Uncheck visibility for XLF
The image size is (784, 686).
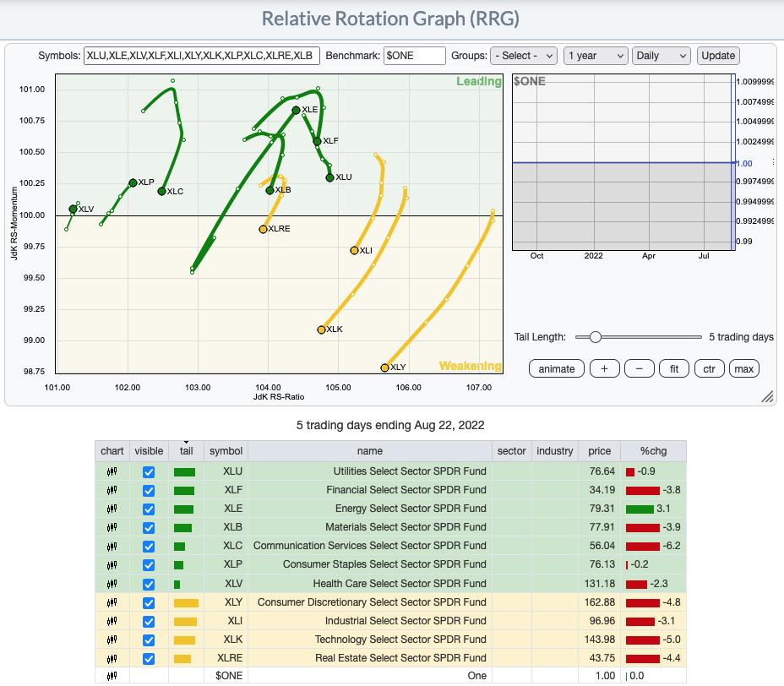[x=149, y=491]
